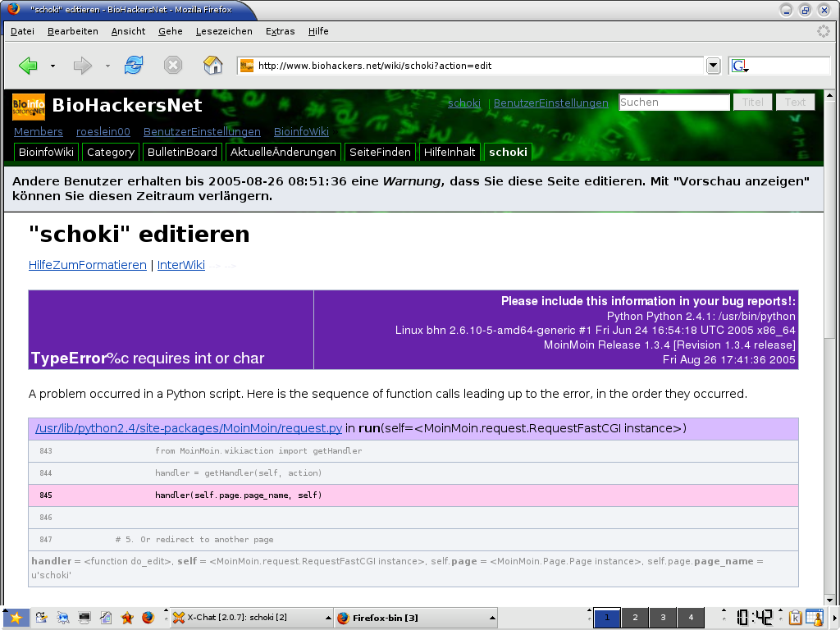The height and width of the screenshot is (630, 840).
Task: Click the green Back arrow button
Action: [x=29, y=66]
